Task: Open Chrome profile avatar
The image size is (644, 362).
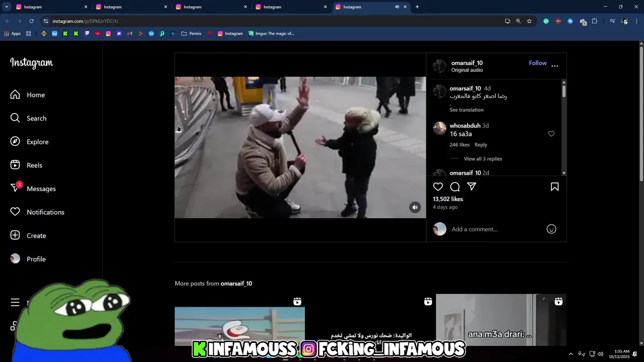Action: [625, 21]
